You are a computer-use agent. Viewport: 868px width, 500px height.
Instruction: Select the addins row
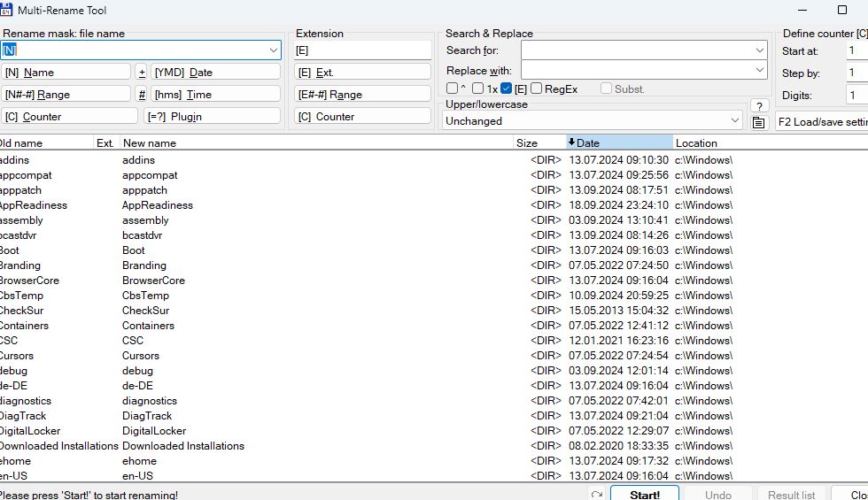tap(434, 160)
